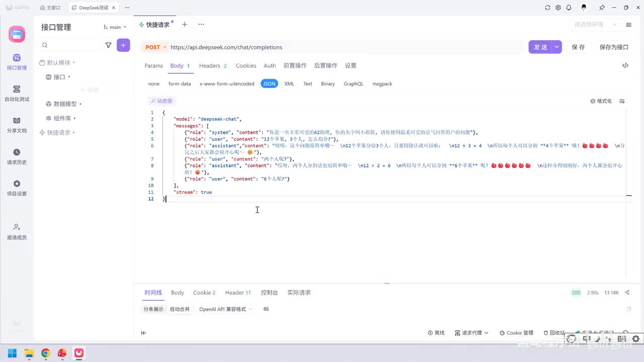Open settings gear in title bar

pos(558,8)
